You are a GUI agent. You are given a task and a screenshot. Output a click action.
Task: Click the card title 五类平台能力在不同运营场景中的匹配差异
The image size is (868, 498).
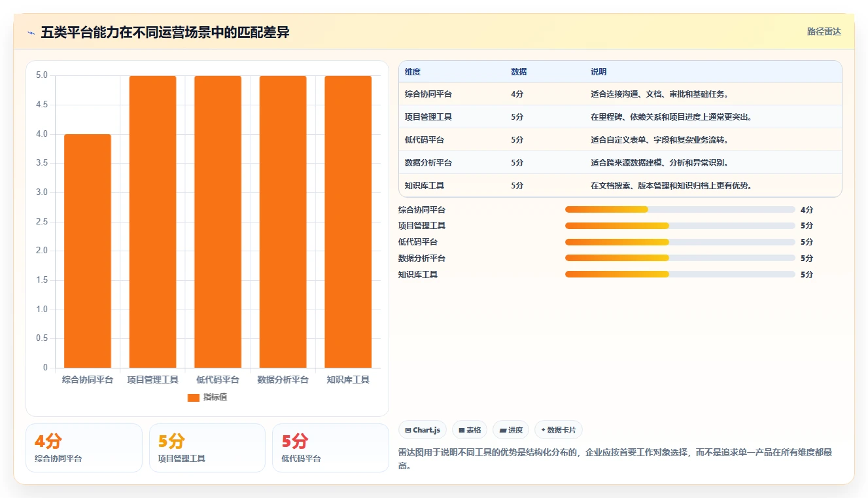click(x=165, y=32)
